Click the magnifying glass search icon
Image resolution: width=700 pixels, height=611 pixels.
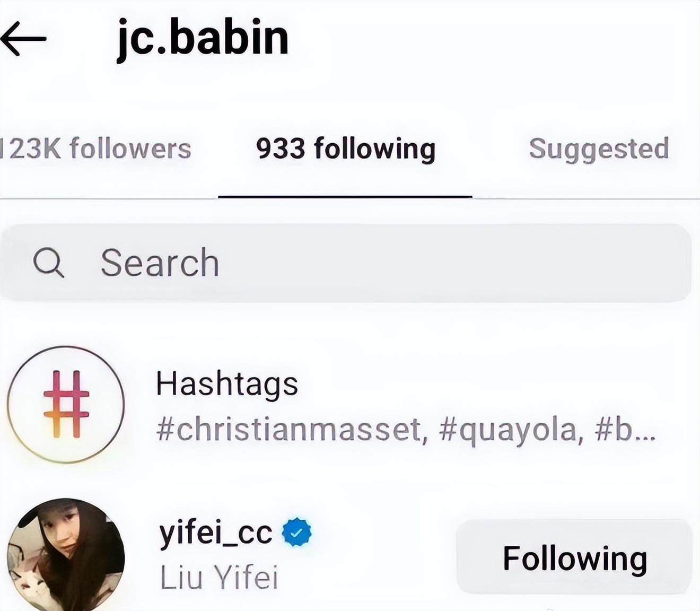pyautogui.click(x=48, y=263)
